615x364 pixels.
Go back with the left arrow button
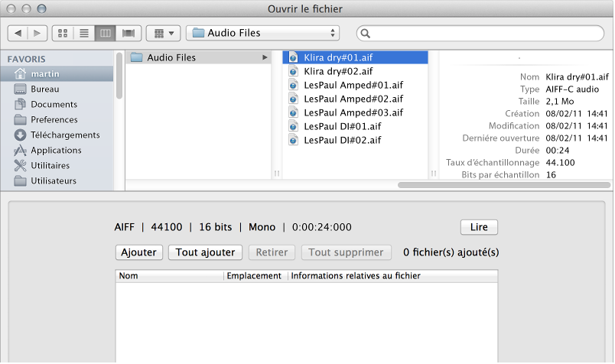pyautogui.click(x=18, y=34)
